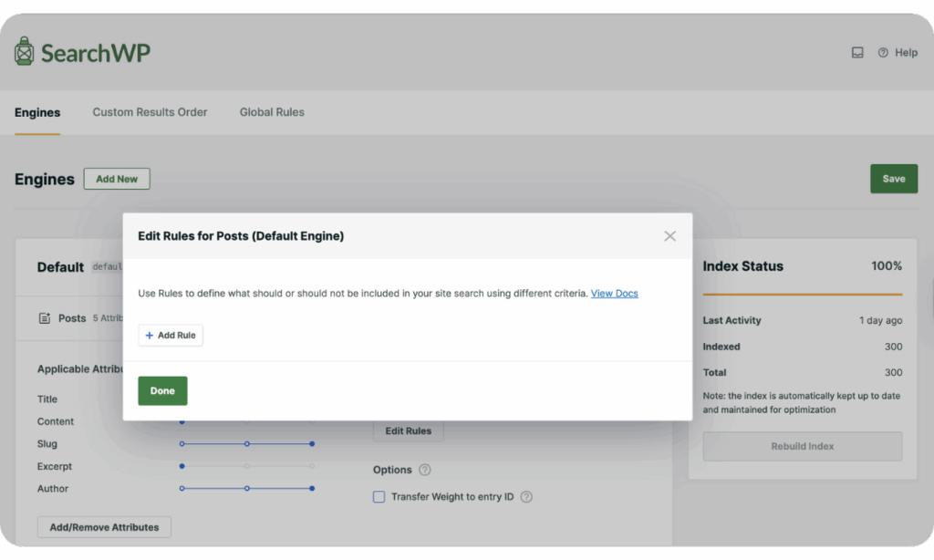This screenshot has width=934, height=560.
Task: Click Rebuild Index button
Action: [x=803, y=446]
